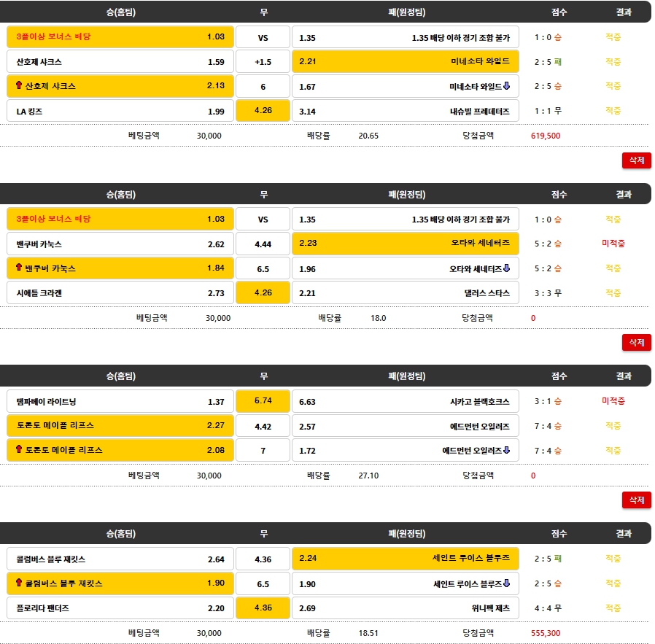Select the 탬파베이 라이트닝 1.37 cell

[120, 401]
